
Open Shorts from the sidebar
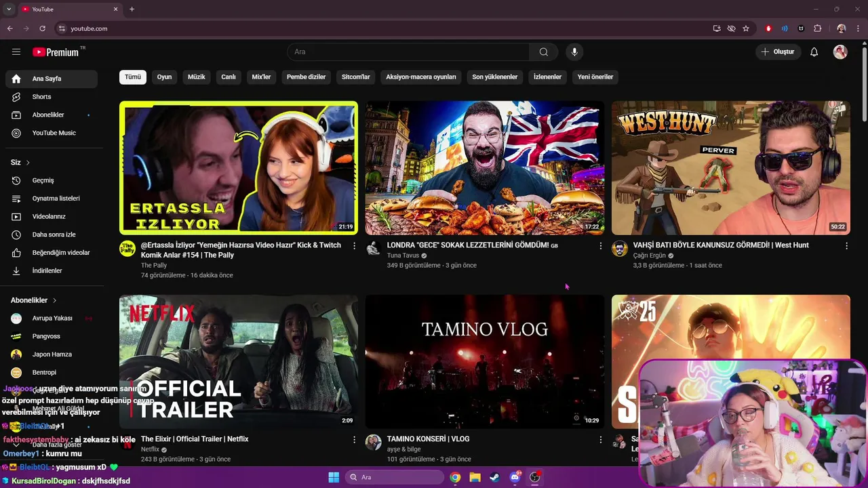(x=52, y=97)
